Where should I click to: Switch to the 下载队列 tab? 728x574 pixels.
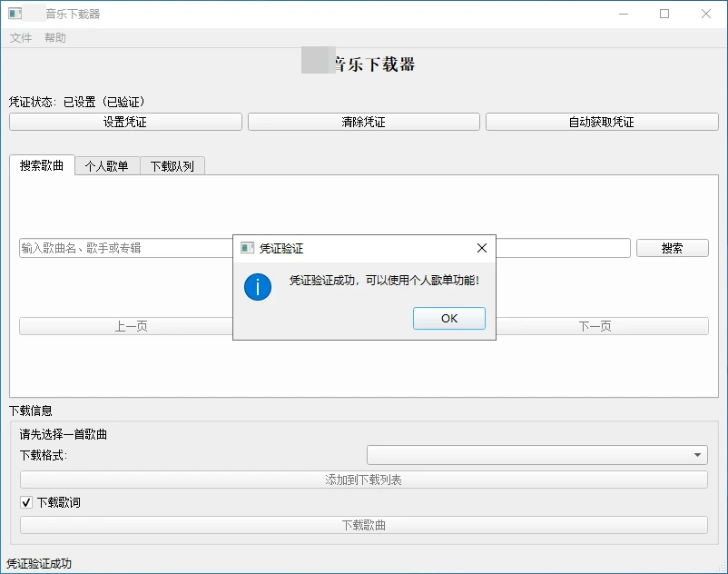coord(172,166)
